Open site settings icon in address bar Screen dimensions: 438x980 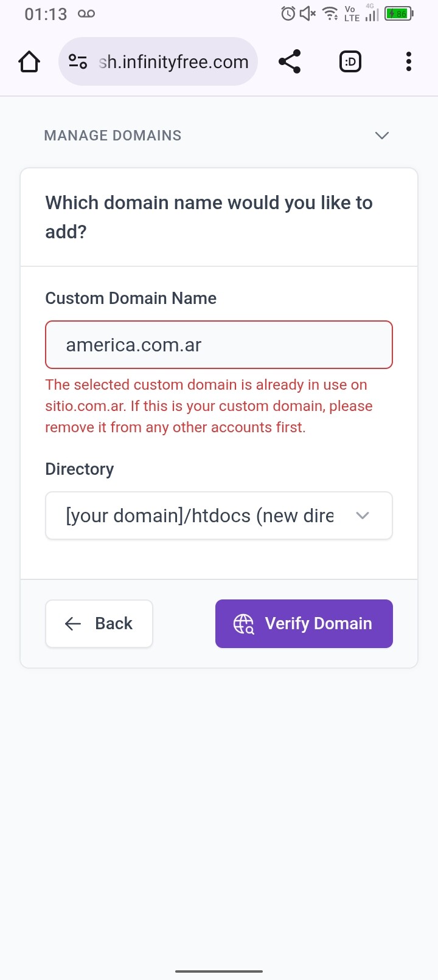(x=78, y=62)
